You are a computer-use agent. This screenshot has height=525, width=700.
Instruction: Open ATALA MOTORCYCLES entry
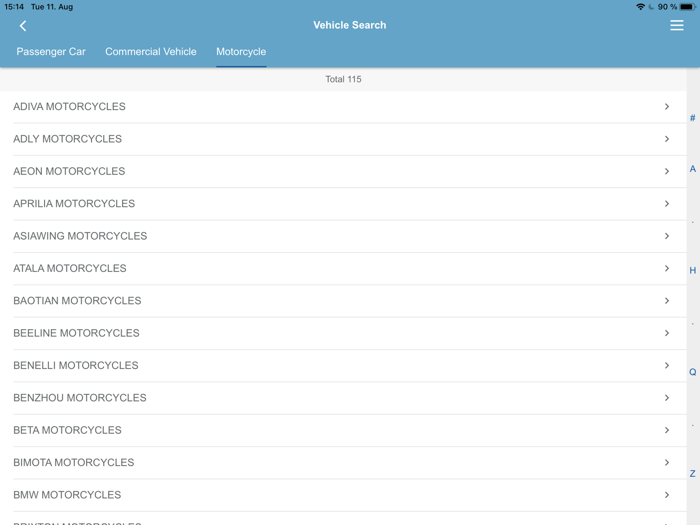[x=343, y=268]
